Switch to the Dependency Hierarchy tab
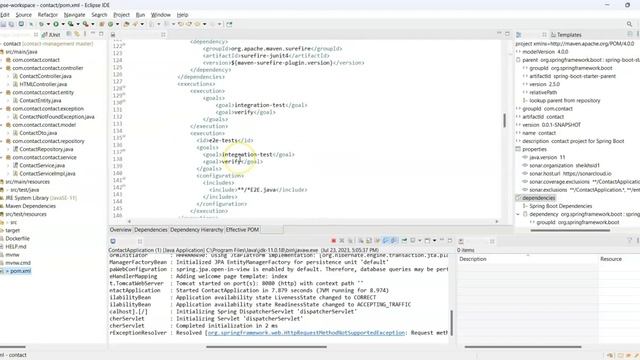The image size is (640, 360). (x=196, y=230)
